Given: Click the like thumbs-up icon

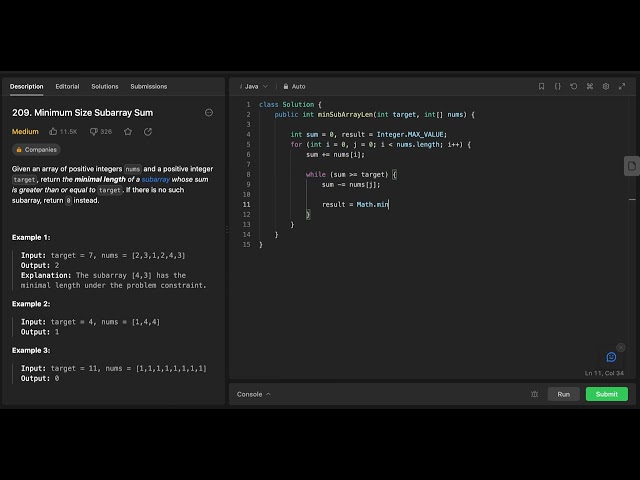Looking at the screenshot, I should coord(53,131).
